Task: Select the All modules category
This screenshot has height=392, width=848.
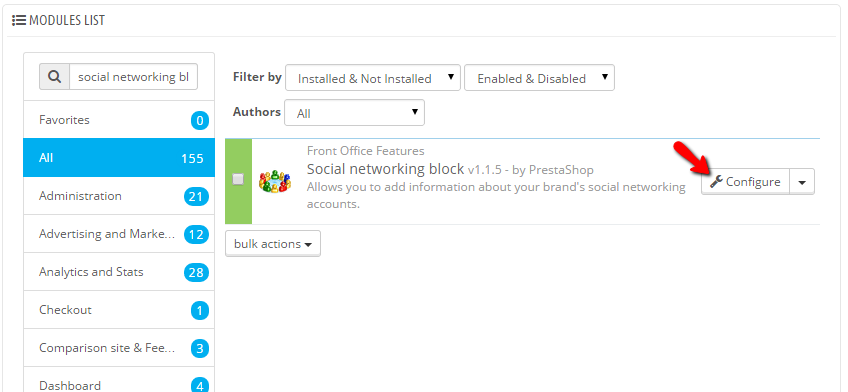Action: coord(119,158)
